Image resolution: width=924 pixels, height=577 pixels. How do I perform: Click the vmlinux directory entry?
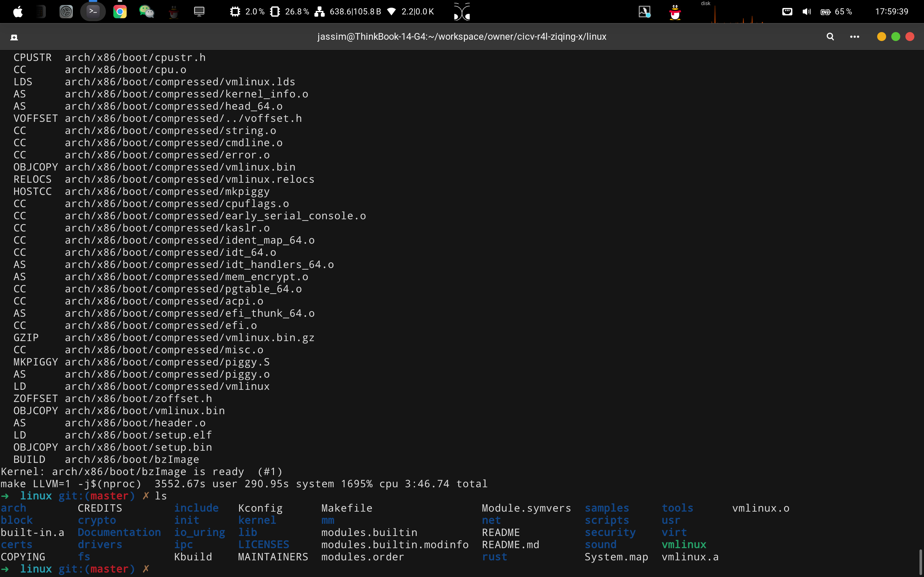point(683,544)
